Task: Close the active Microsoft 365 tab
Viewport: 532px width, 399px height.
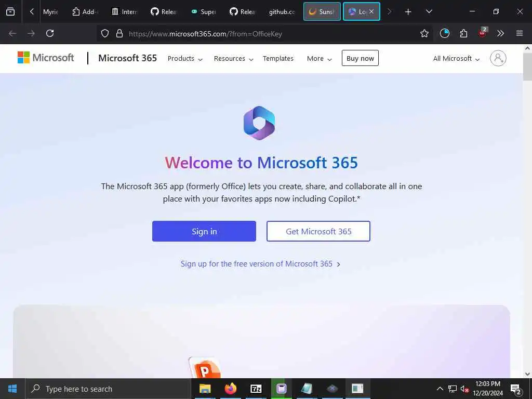Action: [x=372, y=11]
